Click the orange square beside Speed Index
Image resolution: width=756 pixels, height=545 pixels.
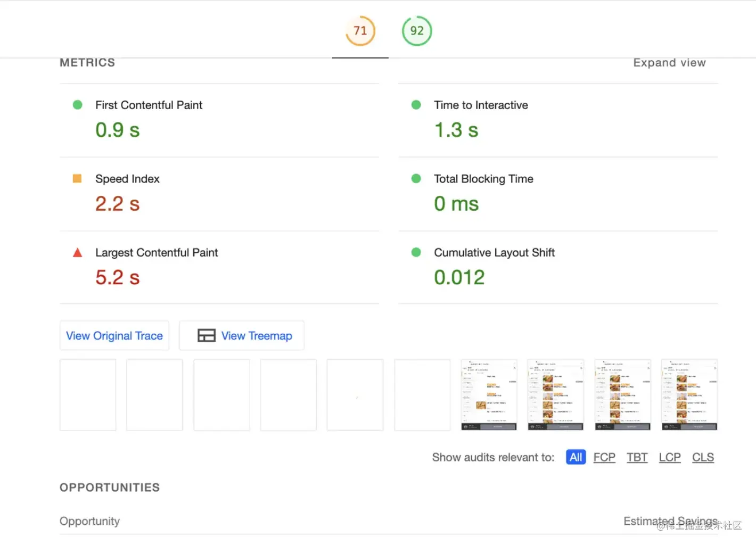point(77,179)
